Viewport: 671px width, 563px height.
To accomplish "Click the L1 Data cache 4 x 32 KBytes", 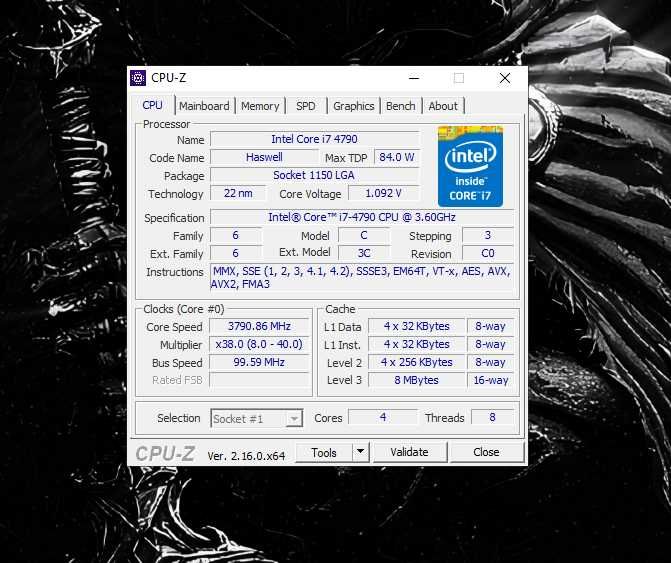I will 416,326.
